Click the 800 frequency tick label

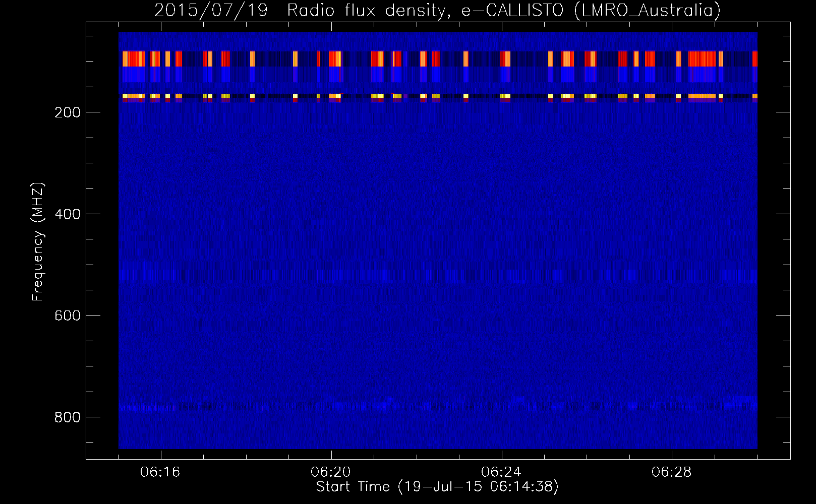point(67,417)
